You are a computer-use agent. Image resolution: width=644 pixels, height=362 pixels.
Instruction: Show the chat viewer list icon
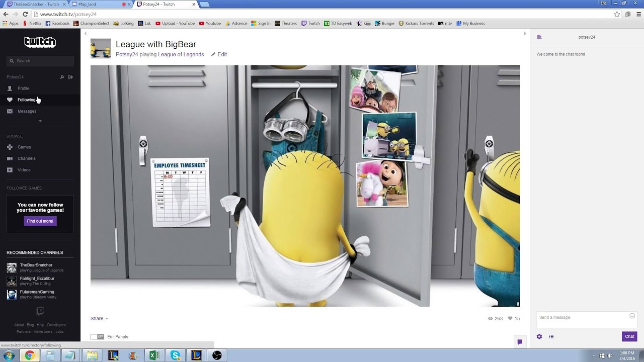(x=551, y=337)
